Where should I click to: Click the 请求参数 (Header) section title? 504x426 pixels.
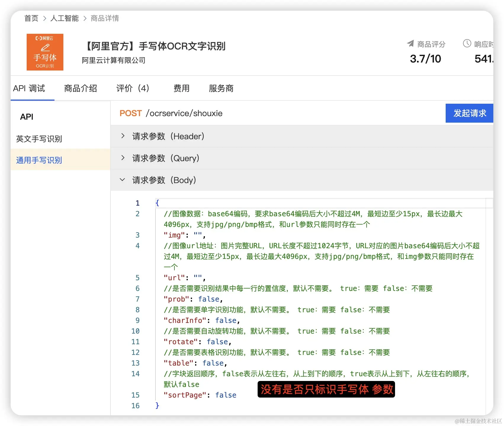point(168,136)
